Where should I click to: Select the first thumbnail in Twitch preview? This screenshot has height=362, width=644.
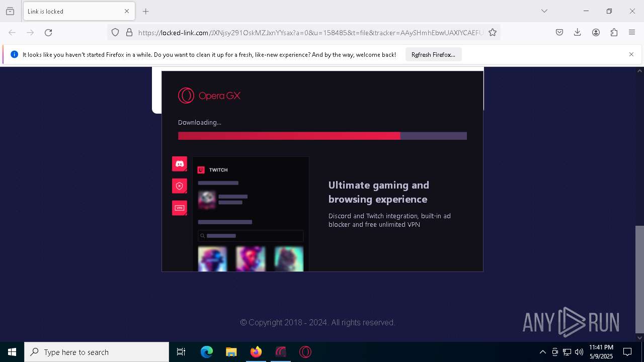pos(212,258)
